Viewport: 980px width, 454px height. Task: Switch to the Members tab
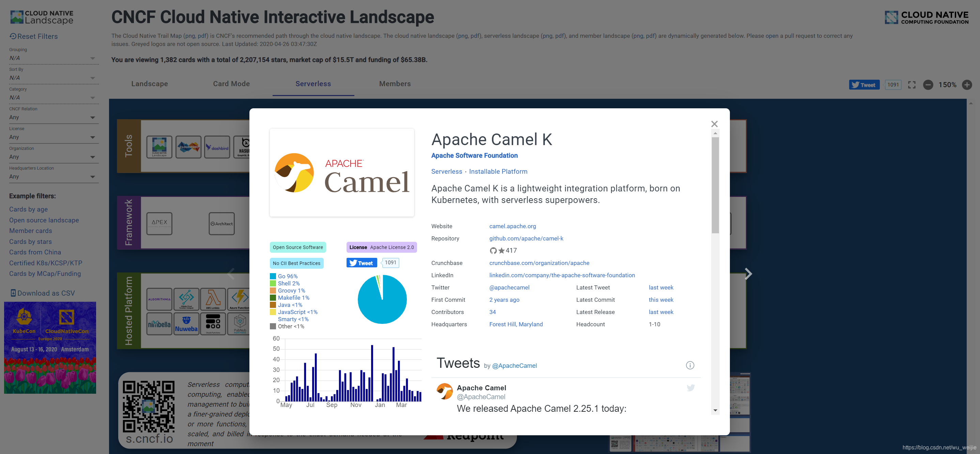tap(395, 84)
